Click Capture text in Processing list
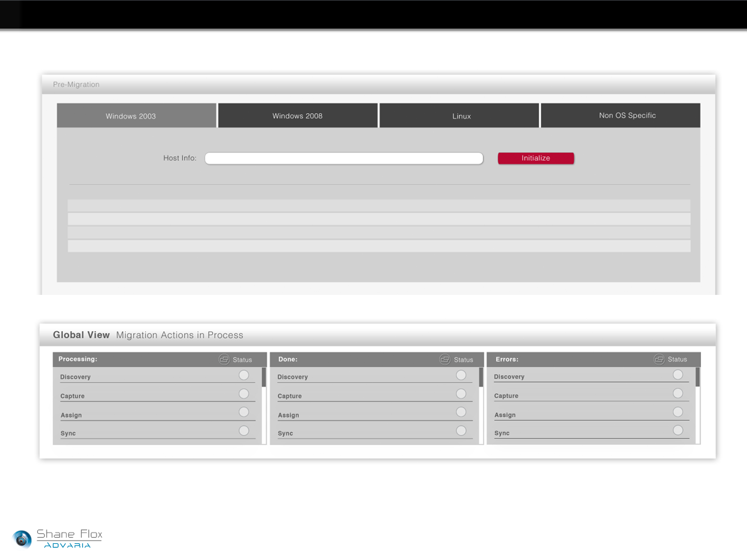747x560 pixels. [x=72, y=396]
